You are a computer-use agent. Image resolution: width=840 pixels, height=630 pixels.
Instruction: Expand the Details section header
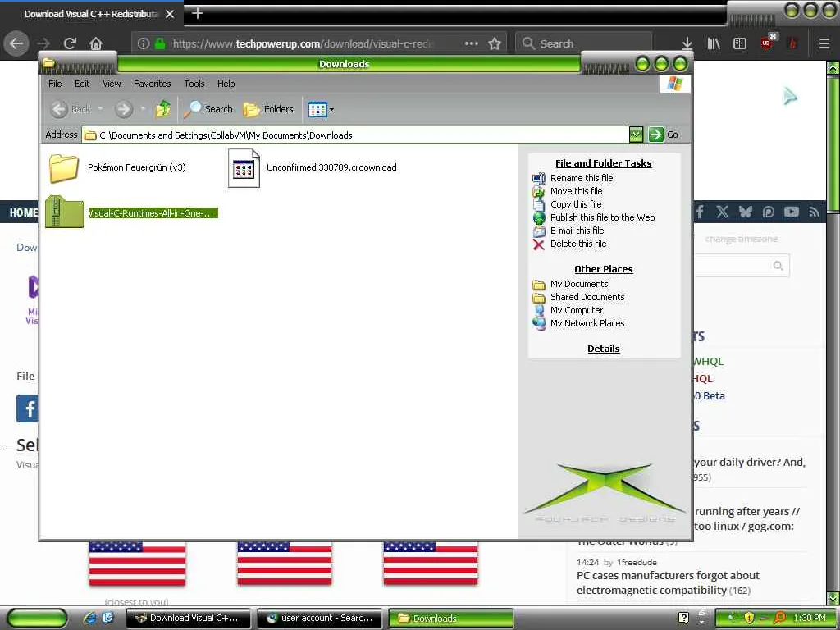pyautogui.click(x=603, y=349)
